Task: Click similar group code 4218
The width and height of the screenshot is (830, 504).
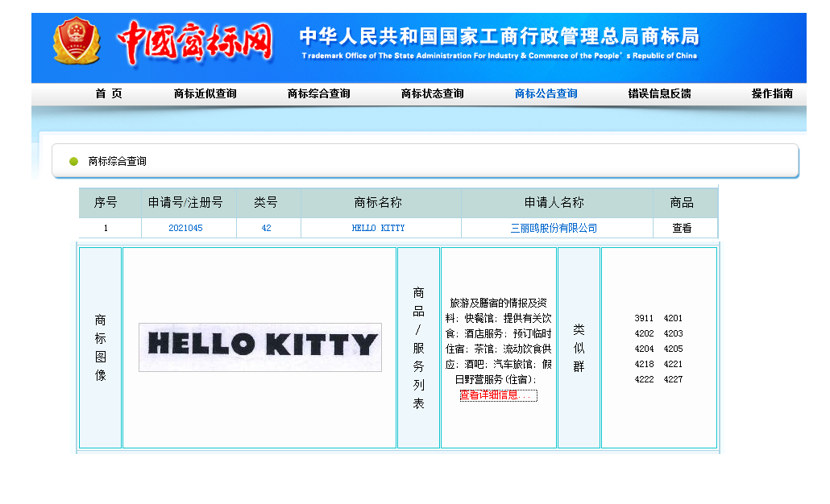Action: point(644,364)
